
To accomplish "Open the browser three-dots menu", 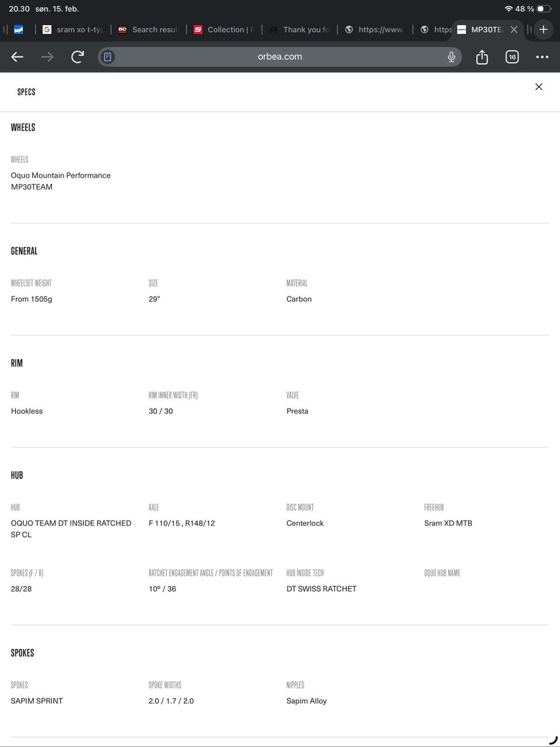I will [542, 57].
